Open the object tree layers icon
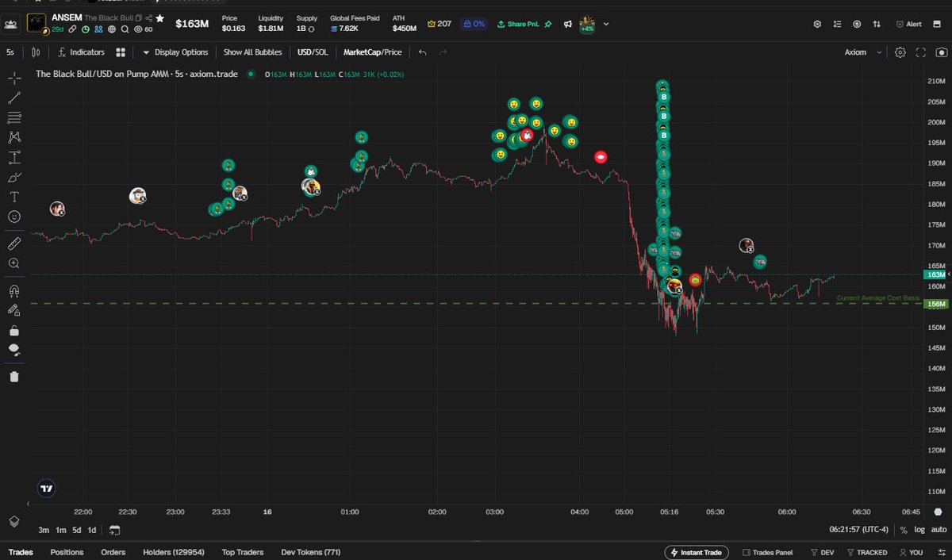The image size is (952, 560). pyautogui.click(x=13, y=521)
